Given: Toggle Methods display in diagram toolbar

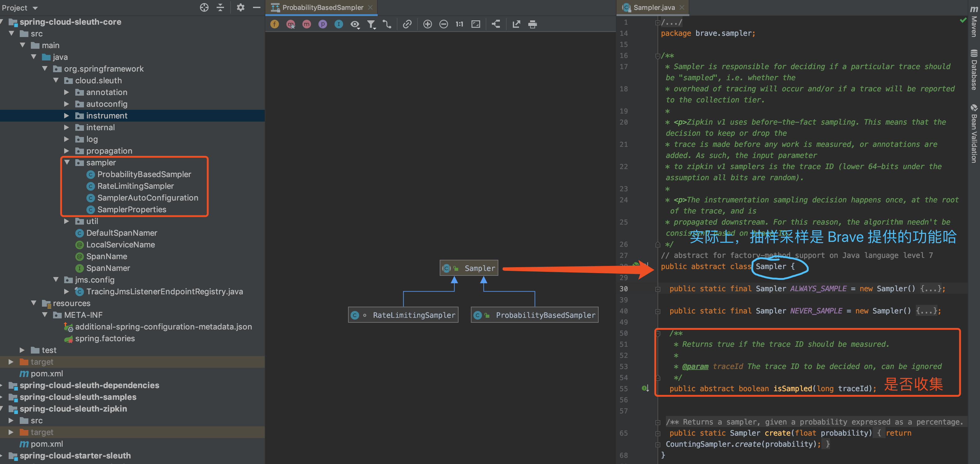Looking at the screenshot, I should (306, 24).
